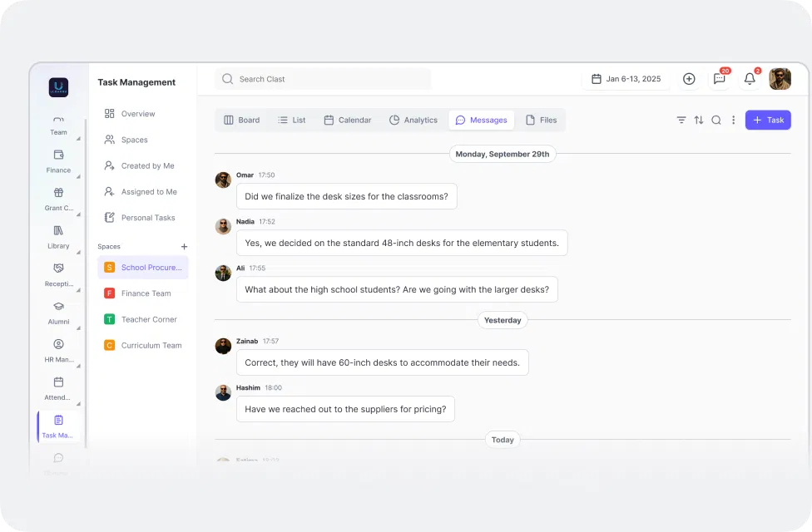
Task: Open the Finance wallet icon
Action: [x=58, y=155]
